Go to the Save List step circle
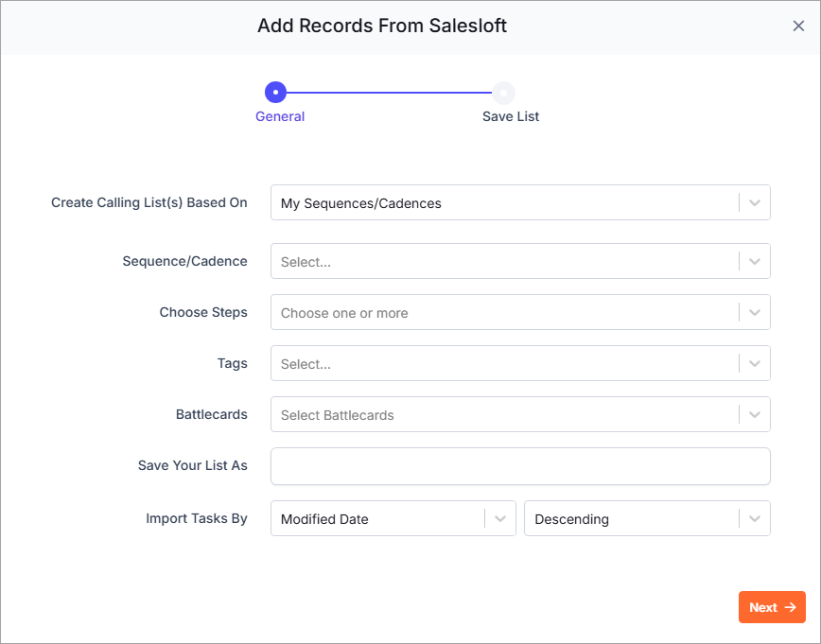 click(503, 93)
